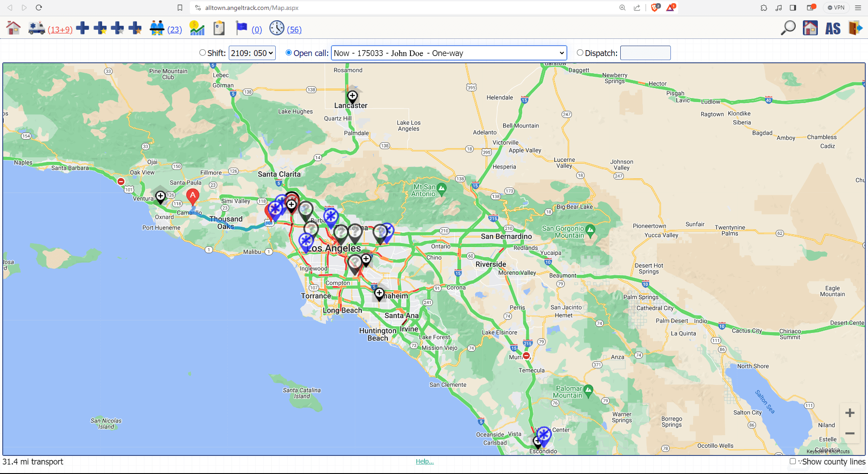Click the blue flag icon
Image resolution: width=868 pixels, height=474 pixels.
(x=241, y=28)
